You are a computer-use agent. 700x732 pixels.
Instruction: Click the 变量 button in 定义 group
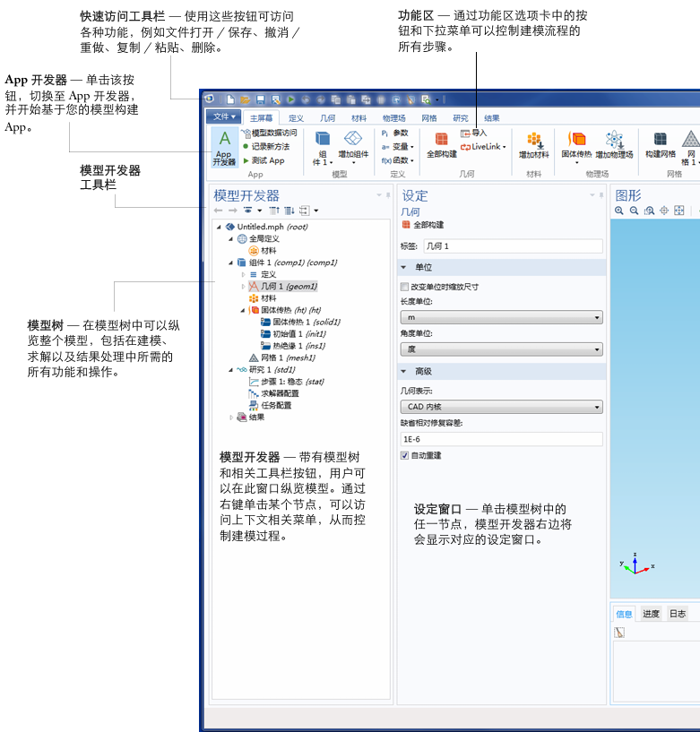coord(397,147)
